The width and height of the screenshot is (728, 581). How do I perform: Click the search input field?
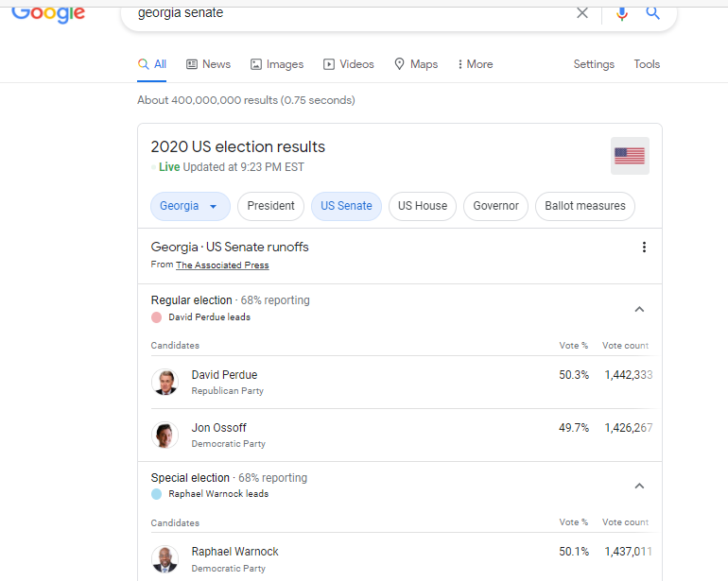(350, 13)
